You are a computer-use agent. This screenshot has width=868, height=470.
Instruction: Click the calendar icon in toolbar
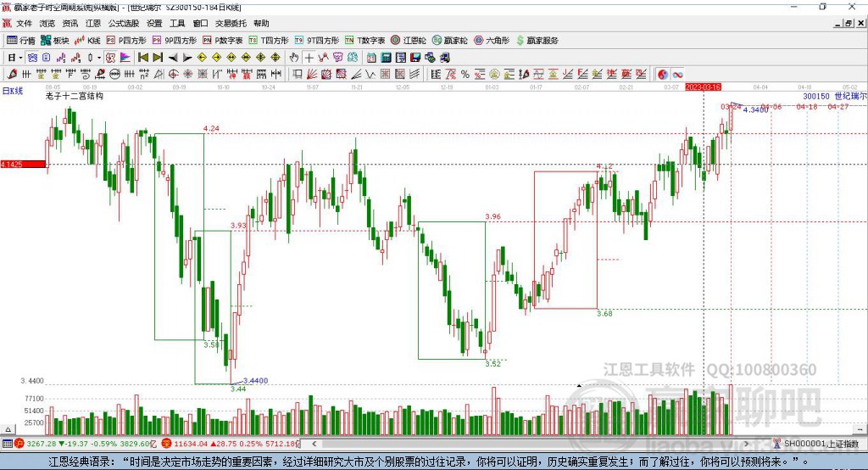click(x=371, y=58)
